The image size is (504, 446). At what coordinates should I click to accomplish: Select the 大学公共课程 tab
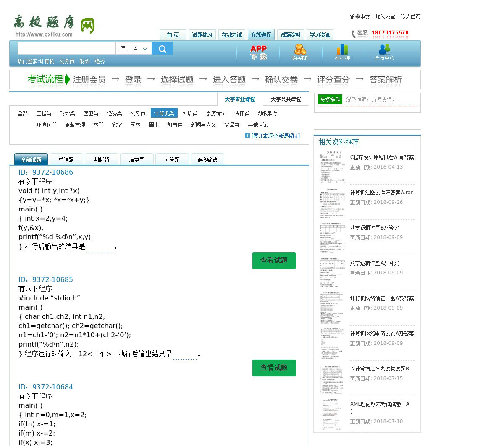pos(286,99)
